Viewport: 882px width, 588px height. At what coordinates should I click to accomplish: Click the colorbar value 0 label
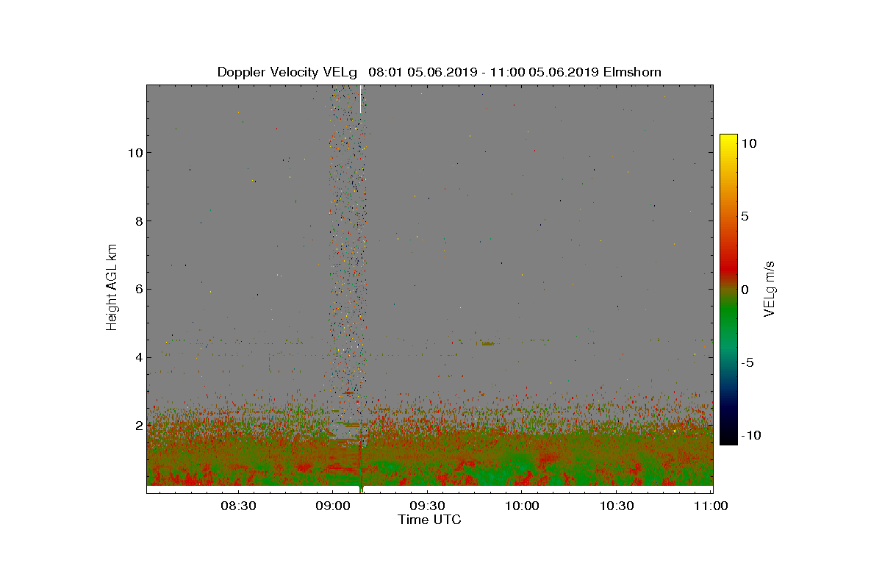pos(745,290)
